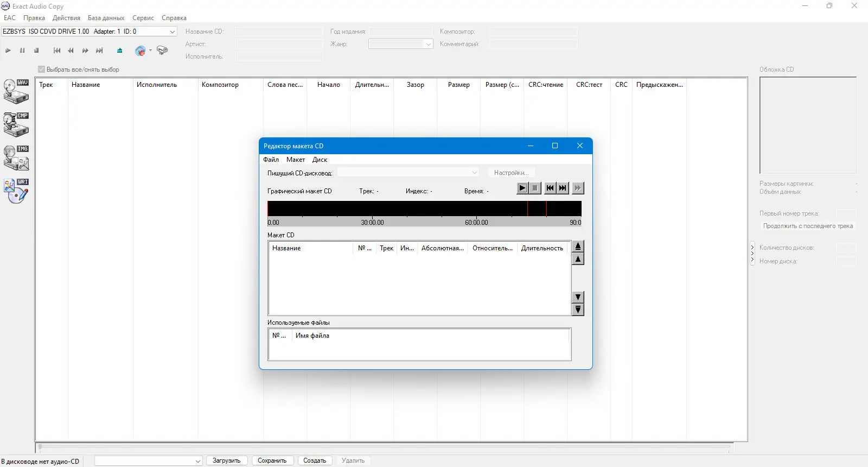Click the fast-forward icon in main toolbar
This screenshot has height=467, width=868.
click(x=85, y=51)
